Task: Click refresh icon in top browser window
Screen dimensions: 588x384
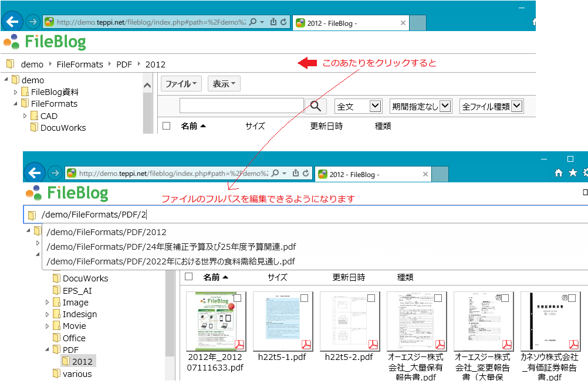Action: pyautogui.click(x=284, y=22)
